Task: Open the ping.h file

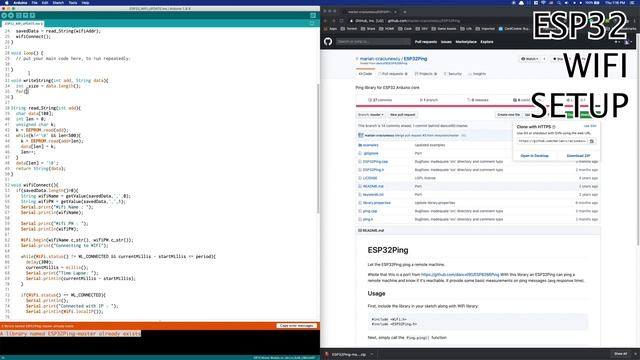Action: click(368, 220)
